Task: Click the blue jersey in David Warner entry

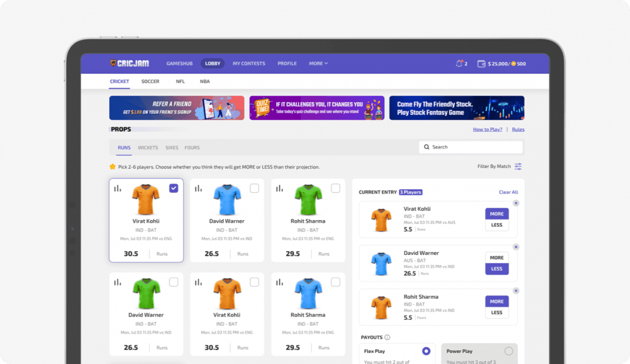Action: [x=381, y=264]
